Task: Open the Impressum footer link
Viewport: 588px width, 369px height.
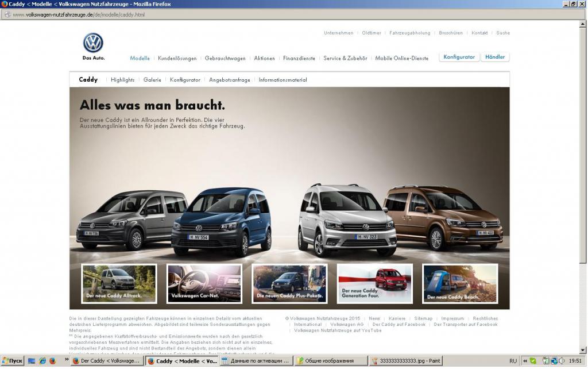Action: click(x=452, y=318)
